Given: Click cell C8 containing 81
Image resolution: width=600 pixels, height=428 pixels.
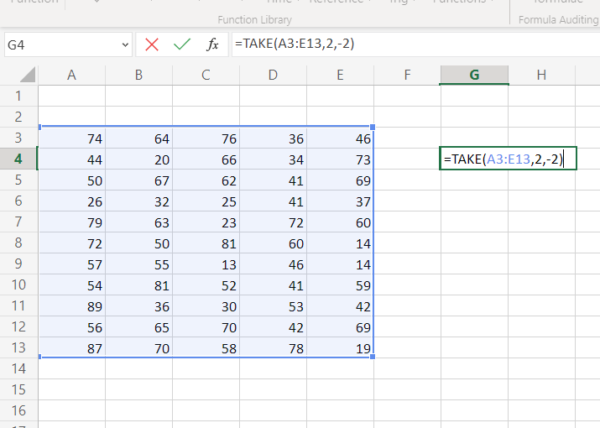Looking at the screenshot, I should click(206, 244).
